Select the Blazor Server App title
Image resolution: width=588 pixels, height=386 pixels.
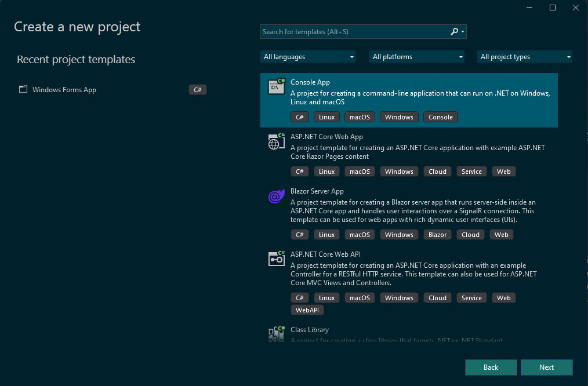(317, 191)
